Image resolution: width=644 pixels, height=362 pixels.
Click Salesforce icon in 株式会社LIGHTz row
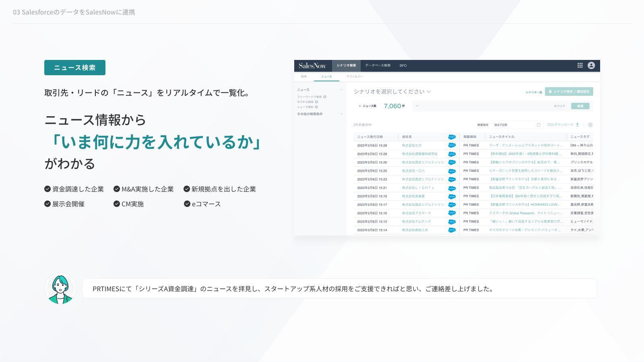pos(452,188)
